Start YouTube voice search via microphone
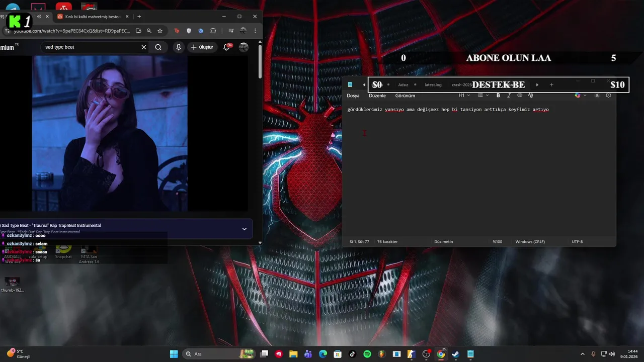The height and width of the screenshot is (362, 644). (x=178, y=47)
